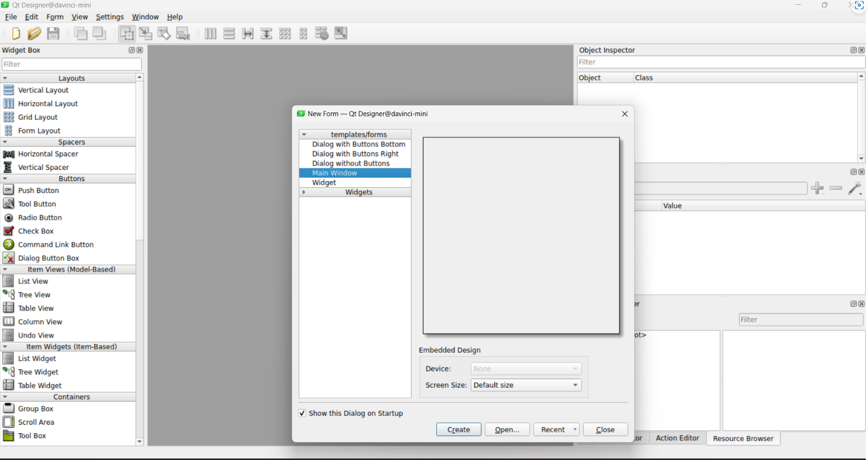Open the Recent forms dropdown button
Image resolution: width=868 pixels, height=460 pixels.
[557, 429]
